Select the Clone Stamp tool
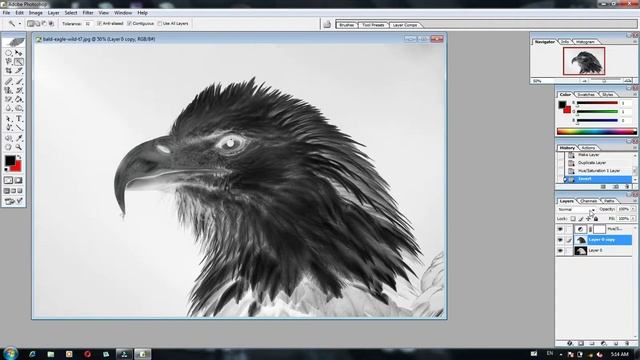640x360 pixels. coord(8,91)
